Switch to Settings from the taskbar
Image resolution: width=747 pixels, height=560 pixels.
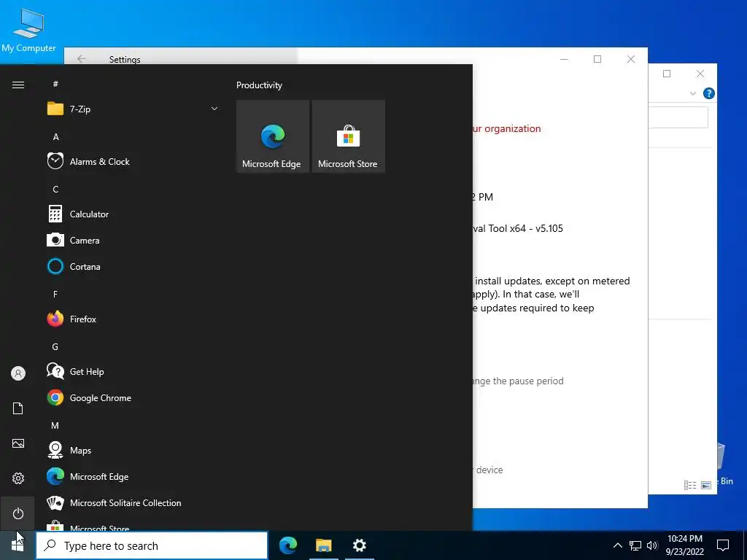pyautogui.click(x=359, y=545)
